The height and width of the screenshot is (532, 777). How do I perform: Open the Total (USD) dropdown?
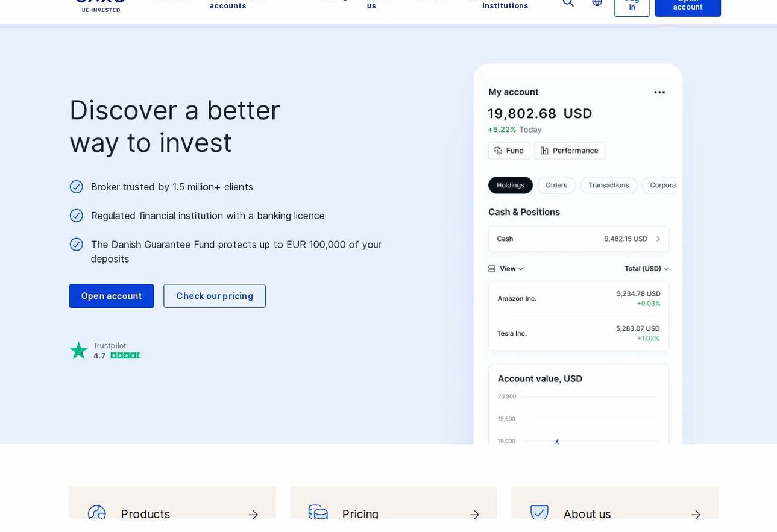click(647, 269)
